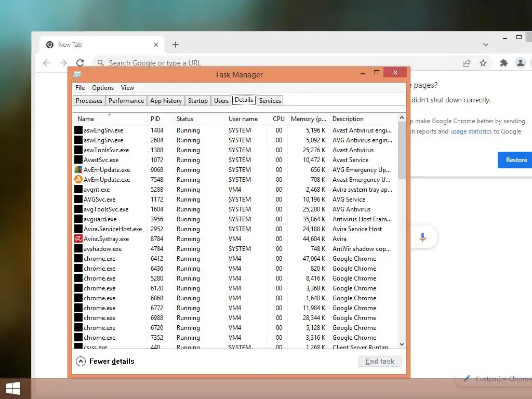The height and width of the screenshot is (399, 532).
Task: Switch to the Processes tab
Action: point(89,101)
